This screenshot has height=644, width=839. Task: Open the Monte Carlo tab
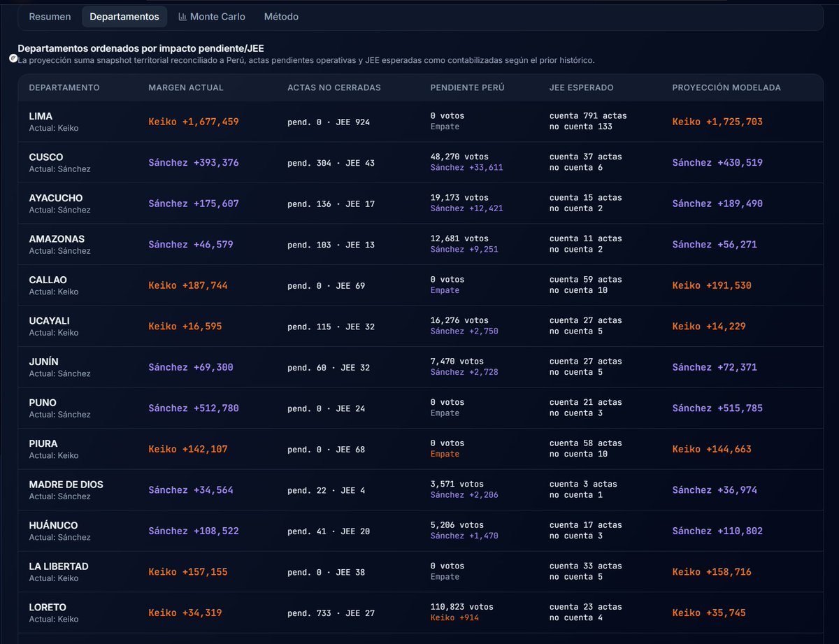point(212,17)
